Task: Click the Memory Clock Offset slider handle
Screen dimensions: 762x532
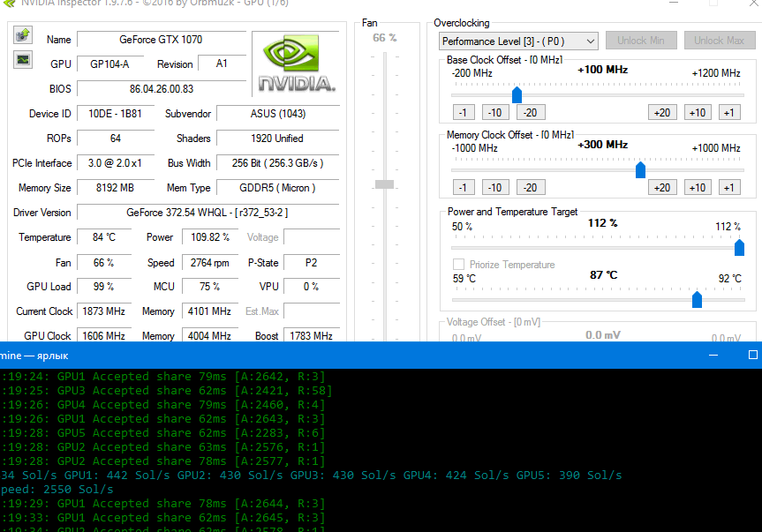Action: 640,170
